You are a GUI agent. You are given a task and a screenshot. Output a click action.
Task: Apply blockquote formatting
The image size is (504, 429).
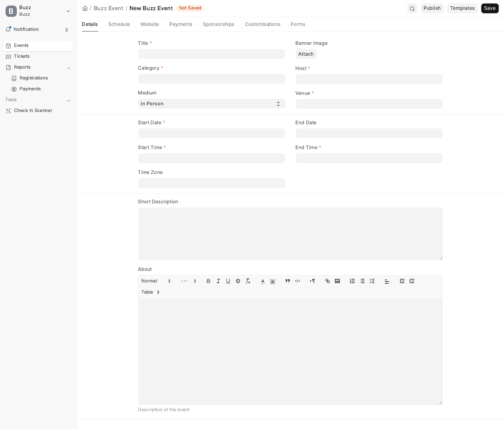click(x=288, y=281)
